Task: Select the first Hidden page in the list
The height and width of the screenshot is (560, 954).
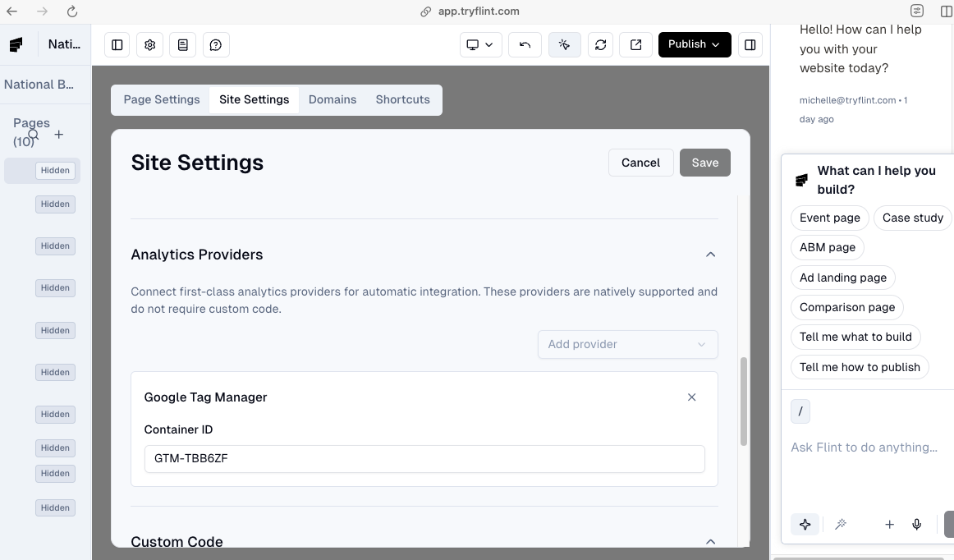Action: coord(42,171)
